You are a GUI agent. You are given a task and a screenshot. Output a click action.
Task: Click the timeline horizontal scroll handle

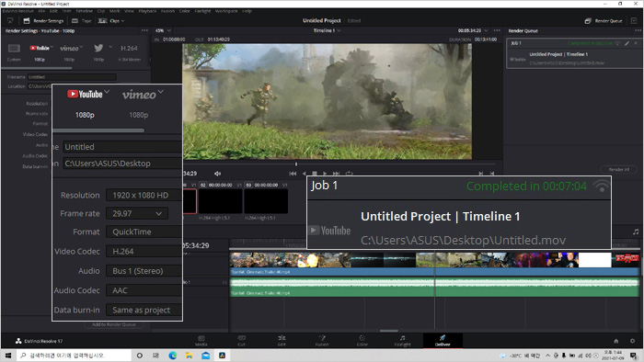388,331
